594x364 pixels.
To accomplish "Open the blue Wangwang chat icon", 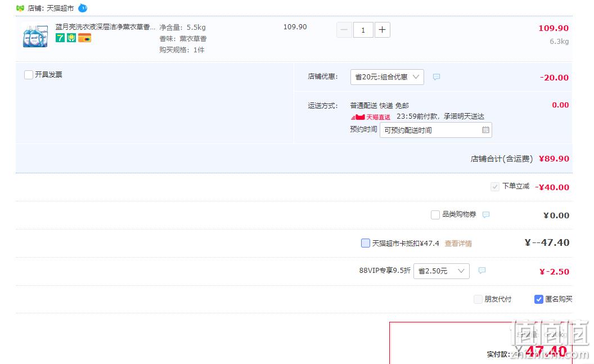I will tap(83, 8).
